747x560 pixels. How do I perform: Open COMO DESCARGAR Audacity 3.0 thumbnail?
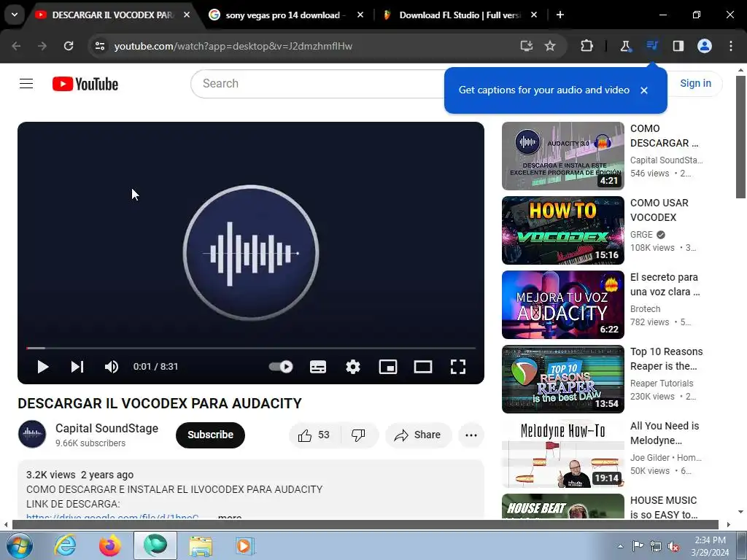[562, 156]
